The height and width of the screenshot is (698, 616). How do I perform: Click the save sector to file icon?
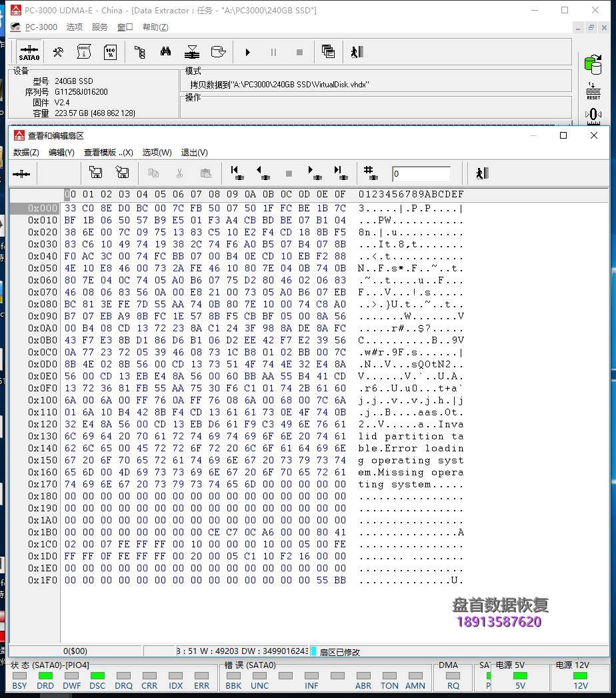click(95, 173)
